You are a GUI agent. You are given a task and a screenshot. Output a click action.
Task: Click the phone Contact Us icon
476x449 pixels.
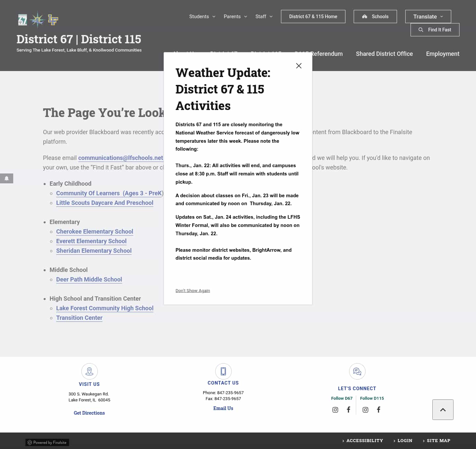click(223, 371)
